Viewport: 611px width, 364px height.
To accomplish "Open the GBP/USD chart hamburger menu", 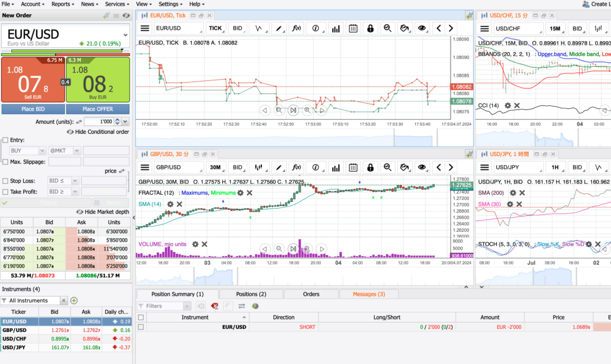I will tap(145, 168).
